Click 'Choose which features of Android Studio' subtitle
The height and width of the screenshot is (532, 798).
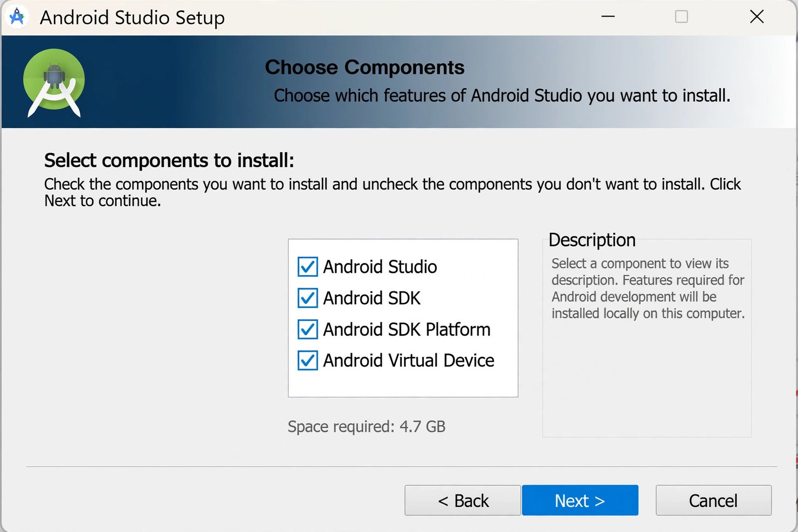point(502,95)
